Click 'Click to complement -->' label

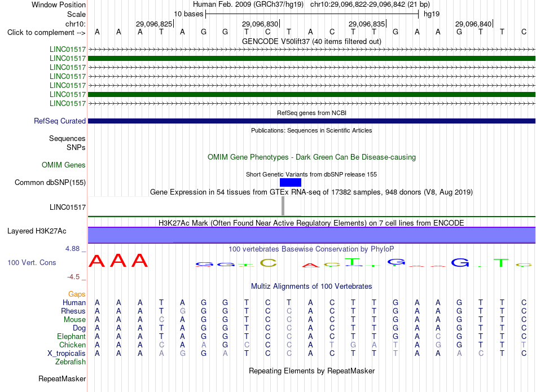(x=46, y=33)
